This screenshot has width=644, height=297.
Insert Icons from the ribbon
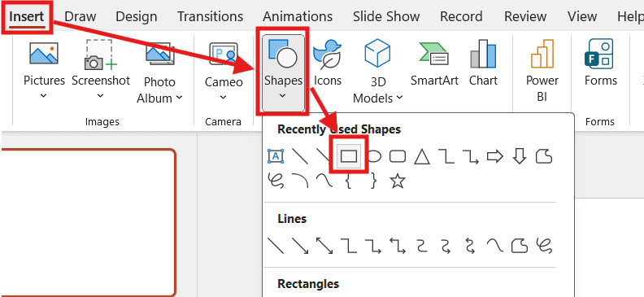point(328,63)
